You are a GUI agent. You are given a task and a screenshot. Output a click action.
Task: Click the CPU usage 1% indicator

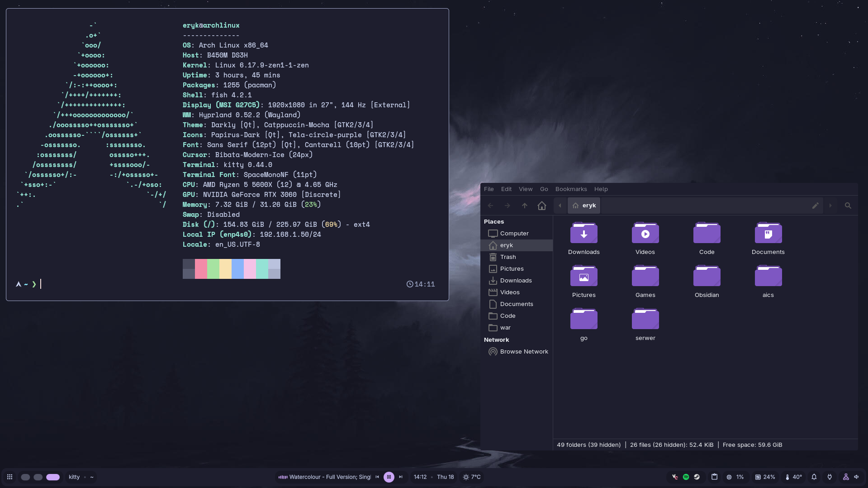coord(735,477)
